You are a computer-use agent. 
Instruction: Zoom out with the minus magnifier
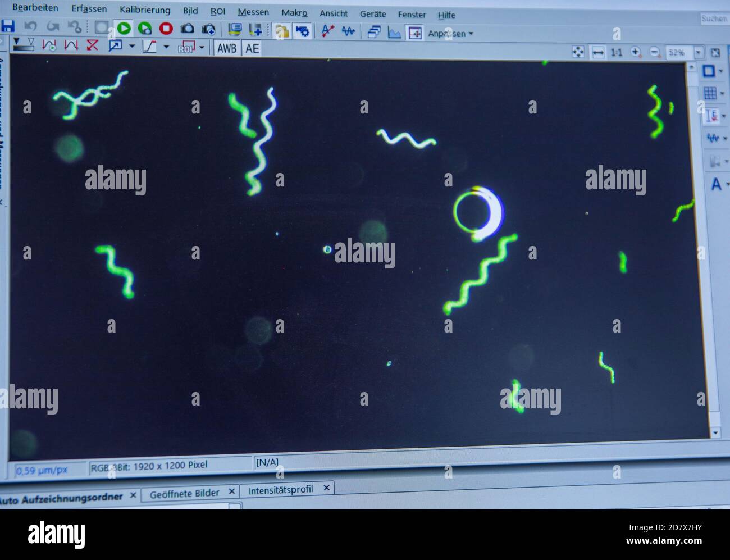pos(655,53)
